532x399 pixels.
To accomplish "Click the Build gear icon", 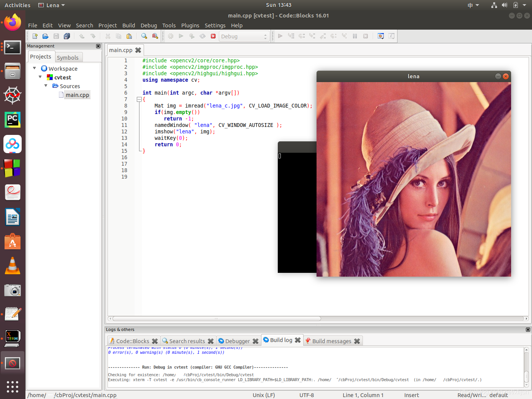I will 171,36.
